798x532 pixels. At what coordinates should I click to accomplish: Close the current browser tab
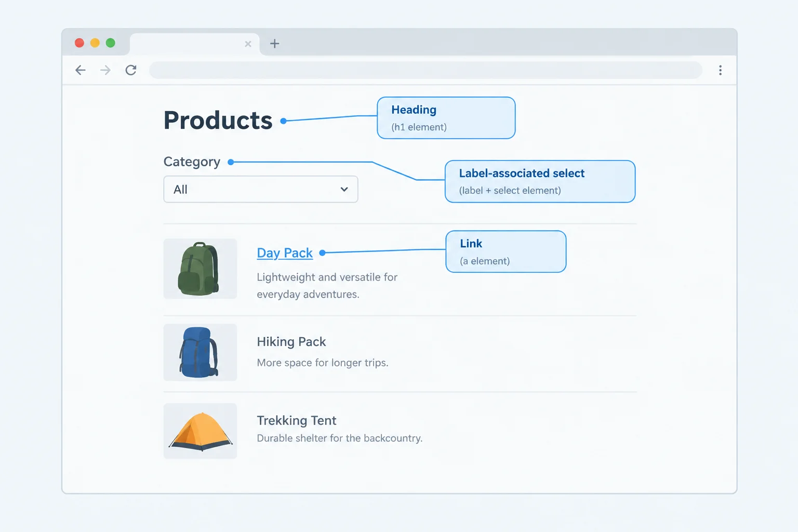pyautogui.click(x=248, y=44)
